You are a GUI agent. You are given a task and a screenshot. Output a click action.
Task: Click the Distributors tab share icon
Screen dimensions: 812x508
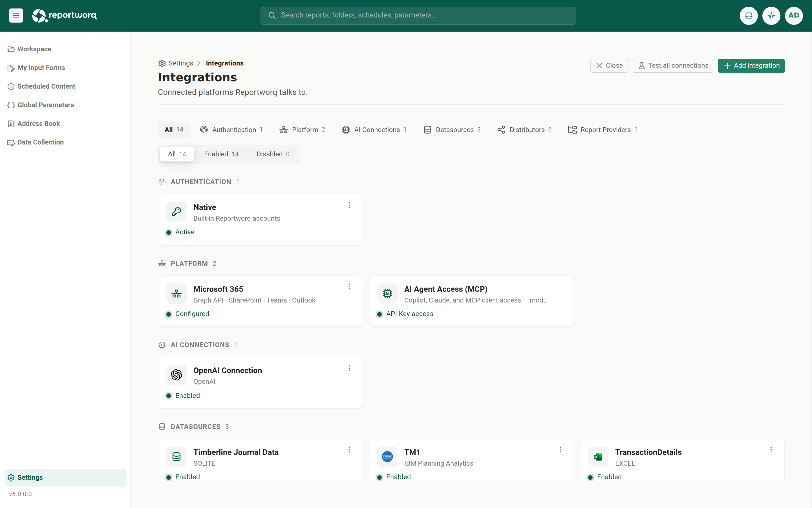pyautogui.click(x=501, y=130)
